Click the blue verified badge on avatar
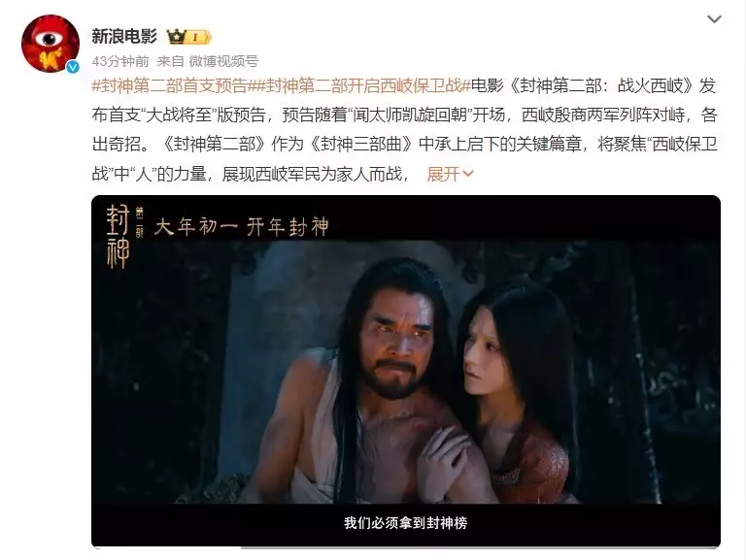Screen dimensions: 746x560 [72, 67]
